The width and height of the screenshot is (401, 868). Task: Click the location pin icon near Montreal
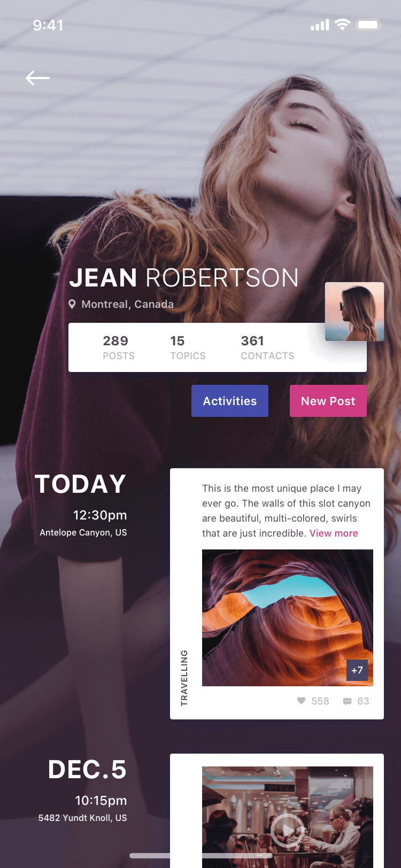tap(72, 304)
